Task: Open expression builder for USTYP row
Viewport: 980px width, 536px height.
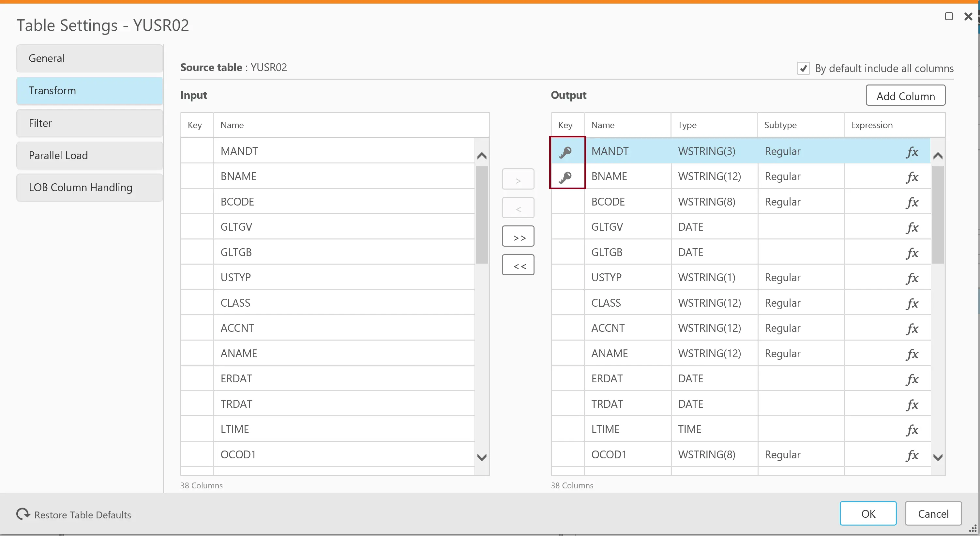Action: 912,278
